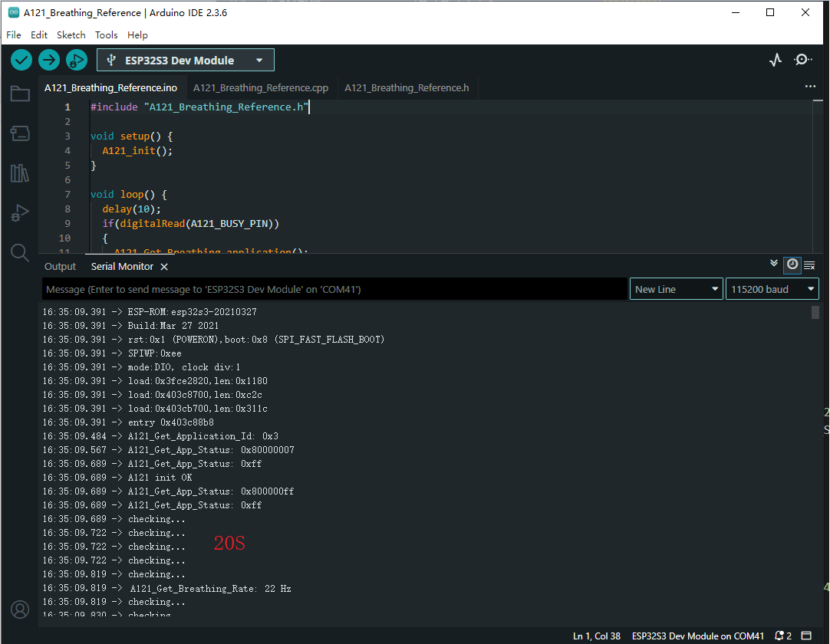Open the 115200 baud rate dropdown
This screenshot has height=644, width=830.
pos(772,289)
